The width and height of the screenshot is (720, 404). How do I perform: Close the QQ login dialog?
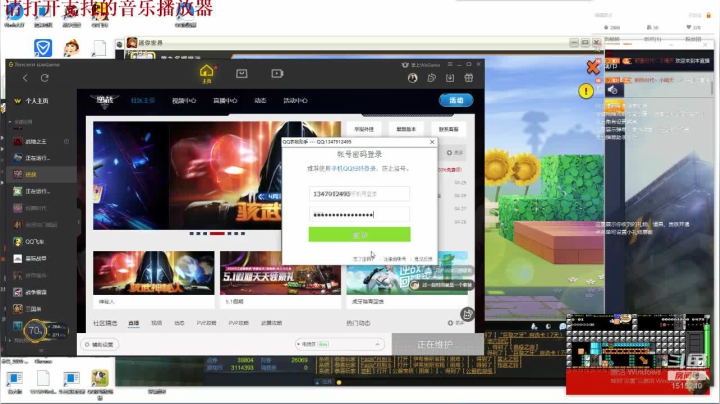click(432, 142)
